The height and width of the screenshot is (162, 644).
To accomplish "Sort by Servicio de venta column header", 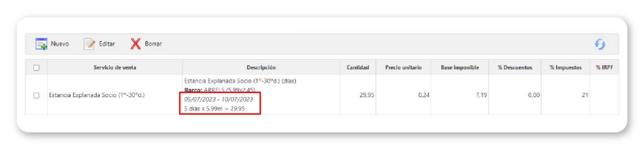I will click(115, 68).
